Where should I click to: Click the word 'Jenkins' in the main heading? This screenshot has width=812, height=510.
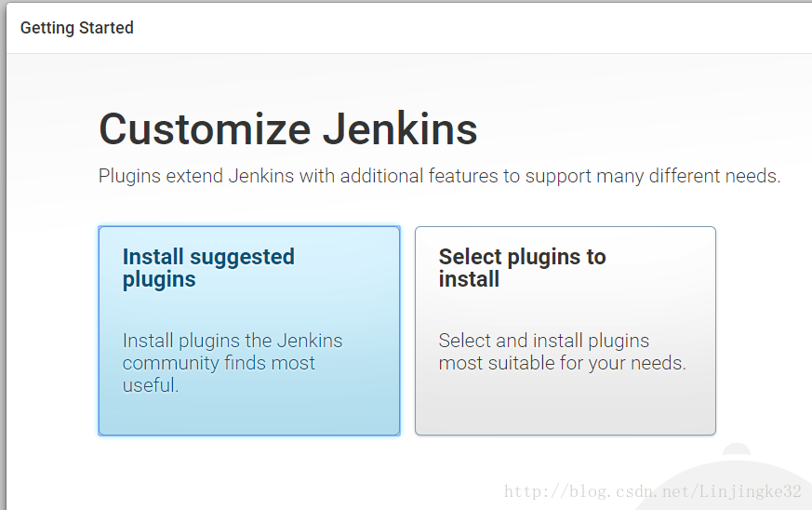point(400,129)
